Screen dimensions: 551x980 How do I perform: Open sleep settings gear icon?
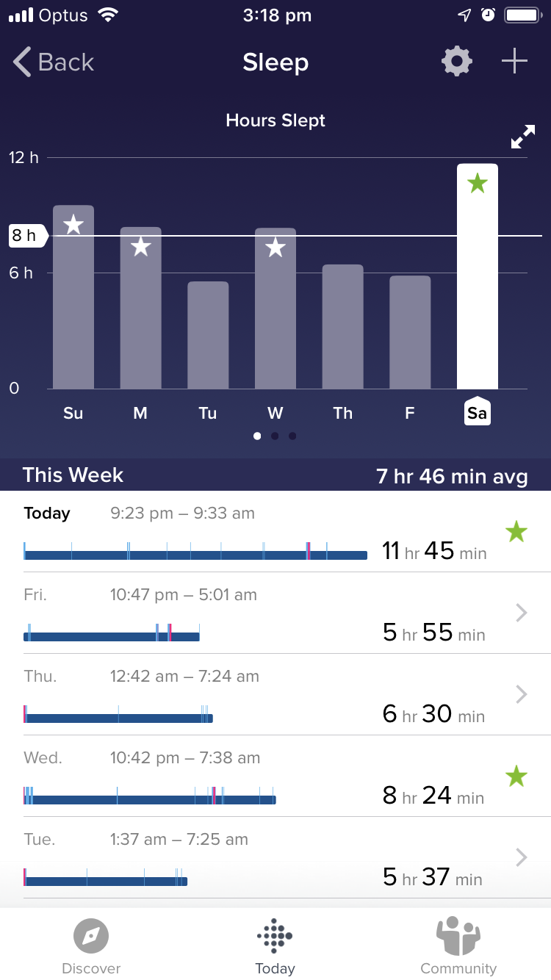pyautogui.click(x=456, y=62)
